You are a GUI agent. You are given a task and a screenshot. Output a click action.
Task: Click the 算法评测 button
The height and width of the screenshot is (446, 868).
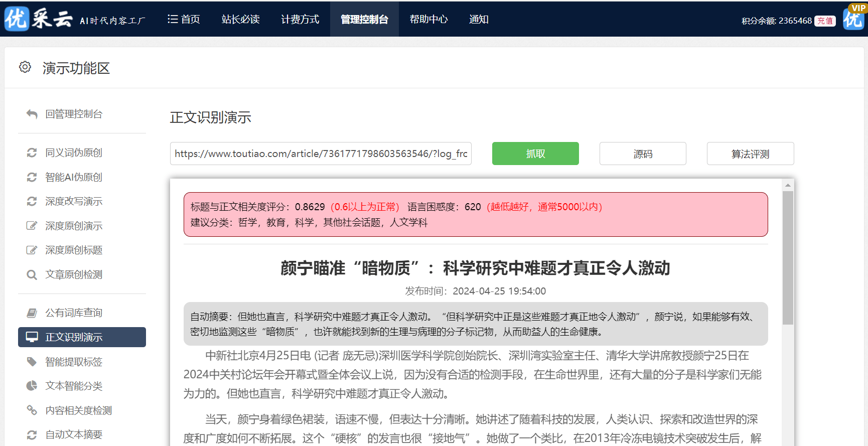[x=750, y=154]
